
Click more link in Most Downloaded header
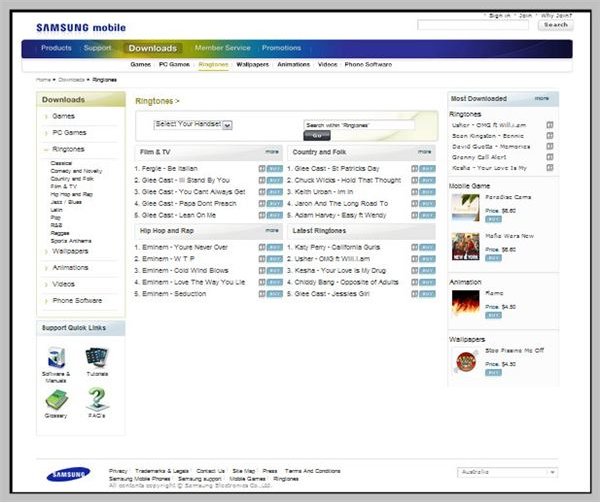(x=541, y=99)
